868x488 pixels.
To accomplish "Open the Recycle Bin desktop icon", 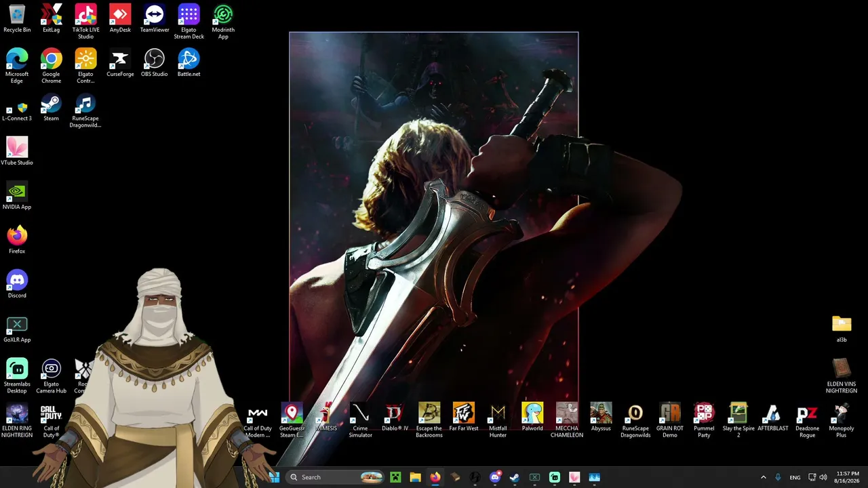I will [x=17, y=19].
